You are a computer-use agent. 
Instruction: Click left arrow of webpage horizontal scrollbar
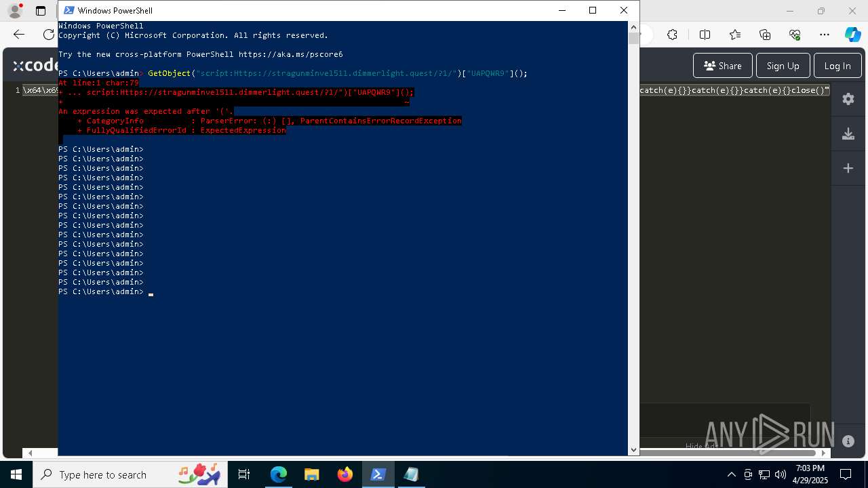pyautogui.click(x=29, y=453)
